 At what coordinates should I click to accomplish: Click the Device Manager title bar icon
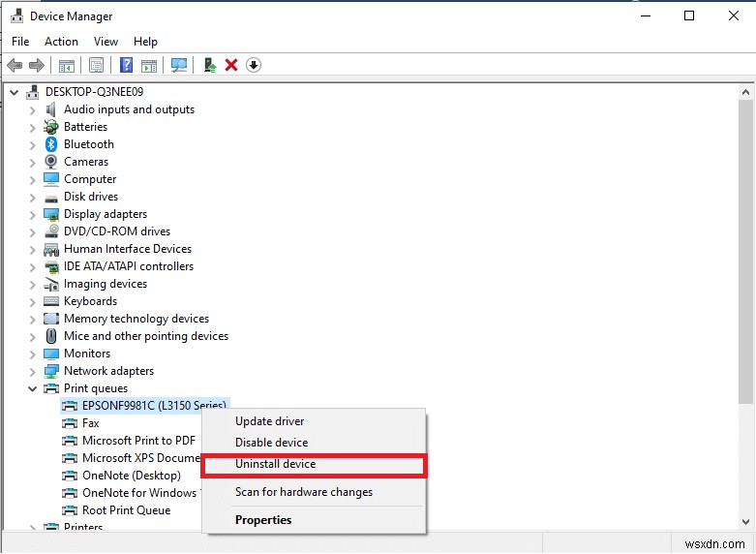pyautogui.click(x=16, y=15)
